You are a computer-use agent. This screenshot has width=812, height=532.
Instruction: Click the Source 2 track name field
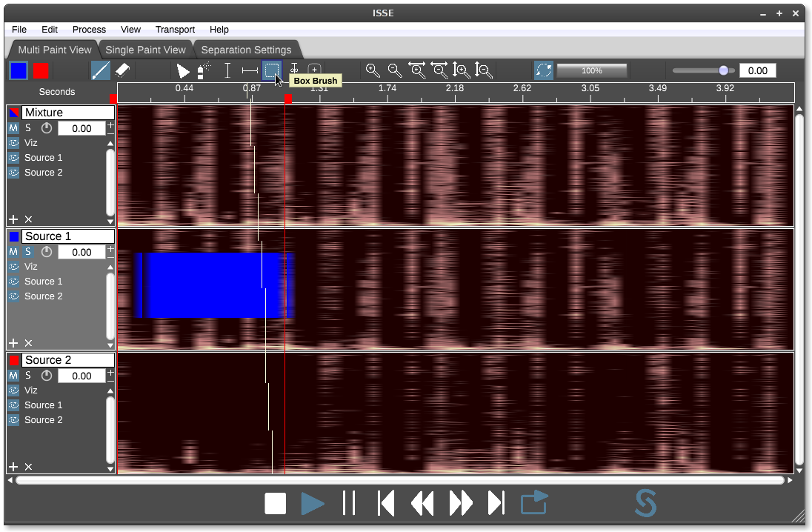coord(68,360)
